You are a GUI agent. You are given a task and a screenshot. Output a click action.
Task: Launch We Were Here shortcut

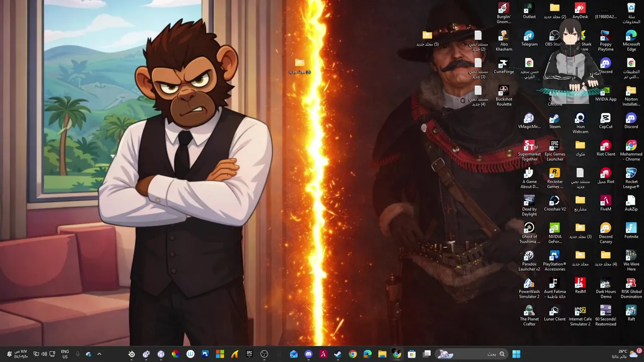point(631,261)
